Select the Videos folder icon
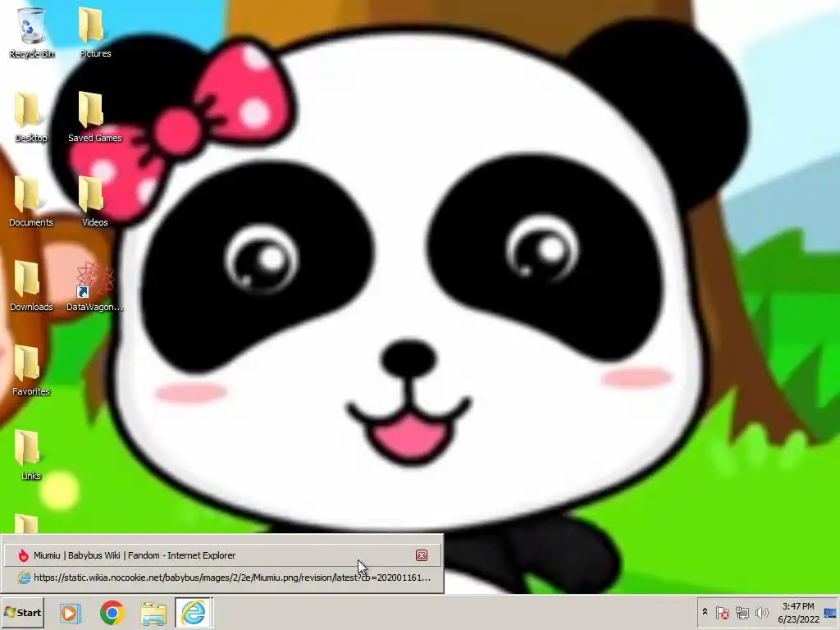The image size is (840, 630). [x=95, y=202]
